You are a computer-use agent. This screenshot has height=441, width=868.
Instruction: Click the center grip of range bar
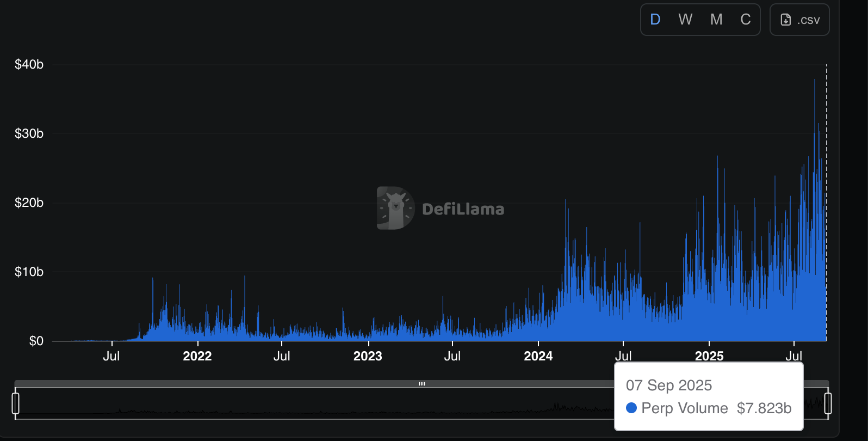[421, 384]
